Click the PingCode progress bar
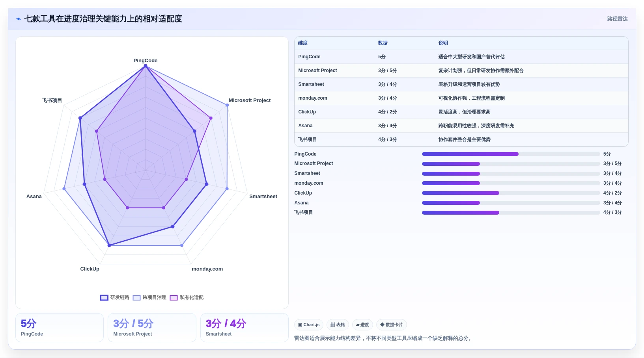The image size is (644, 358). pyautogui.click(x=511, y=154)
